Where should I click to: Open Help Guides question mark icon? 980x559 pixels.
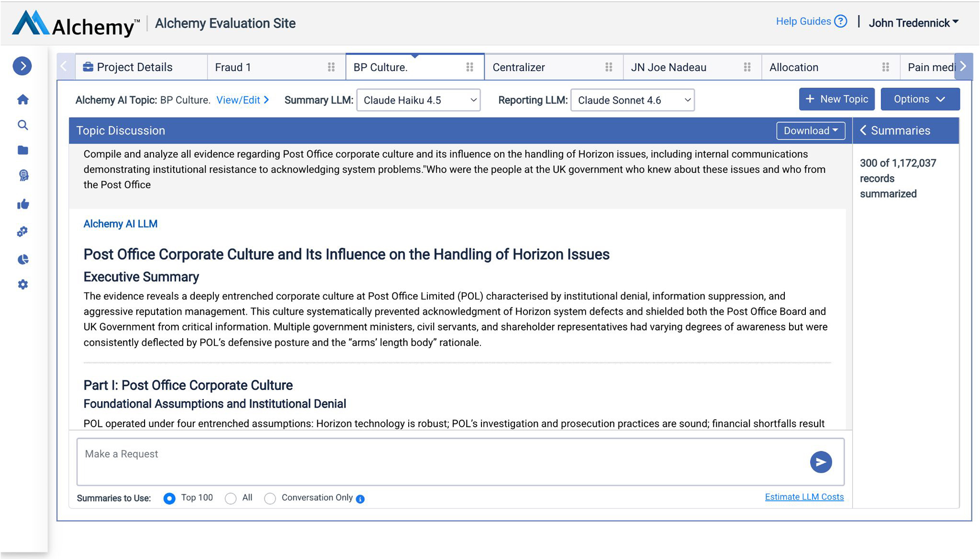coord(840,22)
